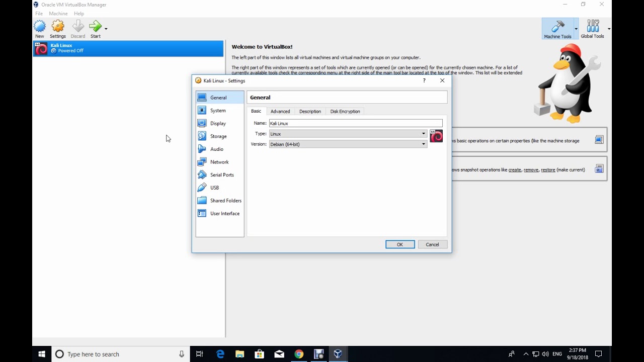Image resolution: width=644 pixels, height=362 pixels.
Task: Click the VirtualBox icon on the taskbar
Action: click(338, 354)
